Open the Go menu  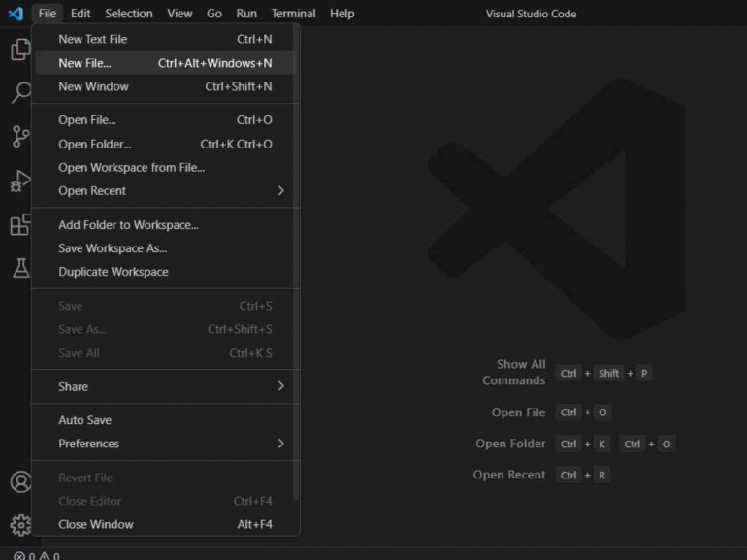click(x=213, y=14)
